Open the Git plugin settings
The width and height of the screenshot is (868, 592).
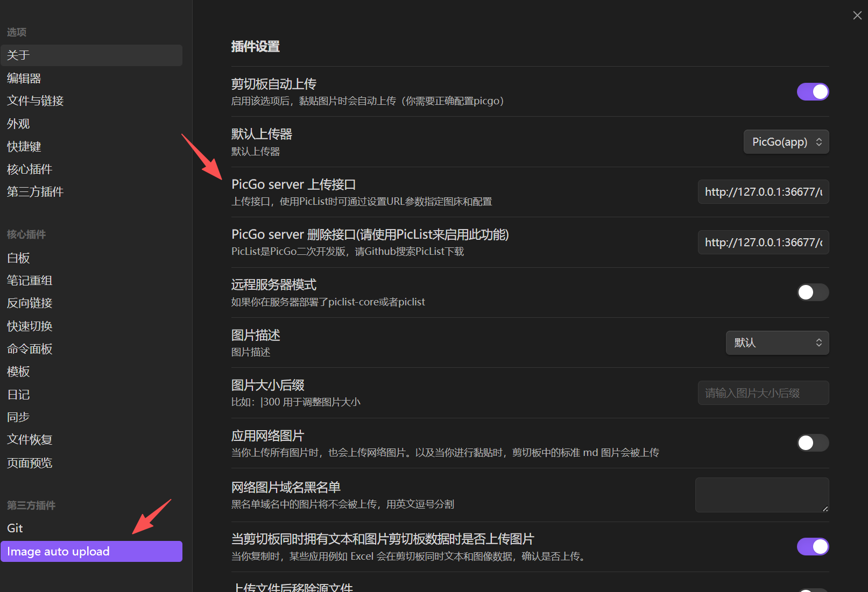15,529
